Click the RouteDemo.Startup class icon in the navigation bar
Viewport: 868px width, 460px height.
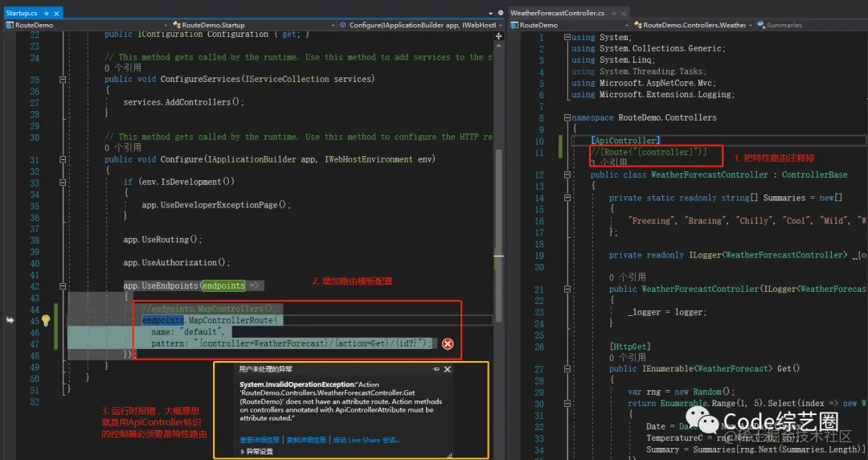coord(177,25)
